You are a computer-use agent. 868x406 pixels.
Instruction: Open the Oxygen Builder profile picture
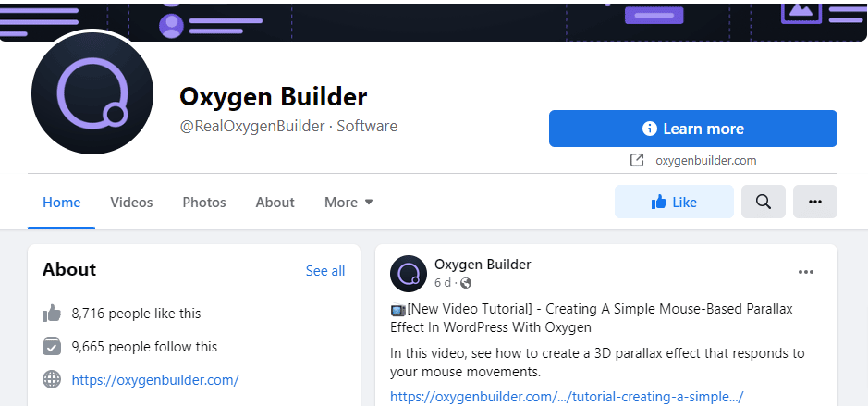(92, 93)
